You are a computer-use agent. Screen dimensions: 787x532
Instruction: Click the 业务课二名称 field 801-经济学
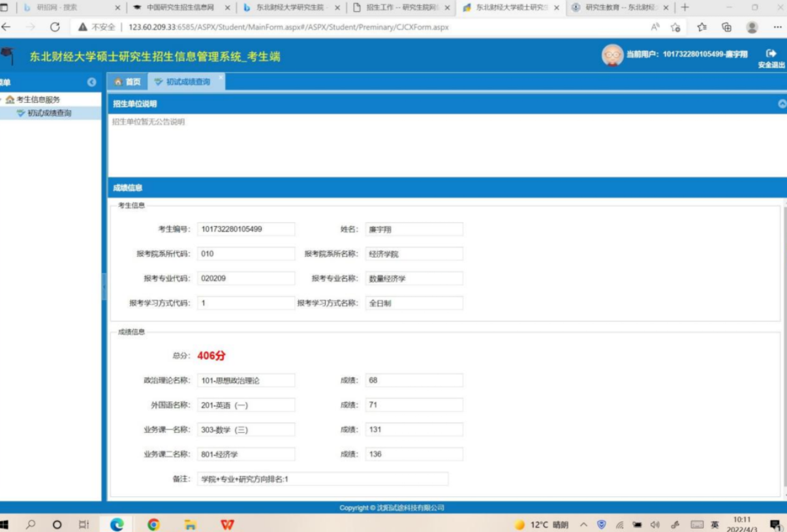point(246,454)
